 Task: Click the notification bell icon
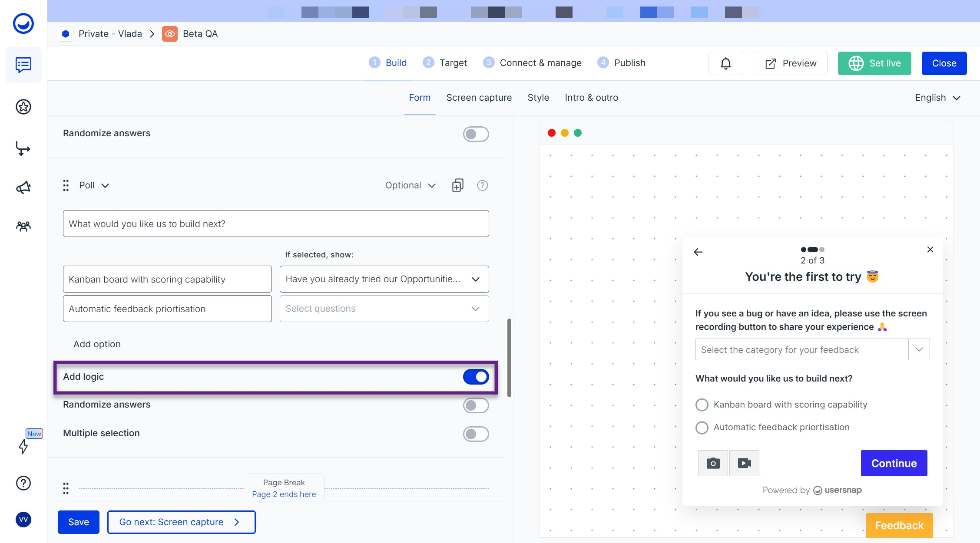pyautogui.click(x=725, y=63)
